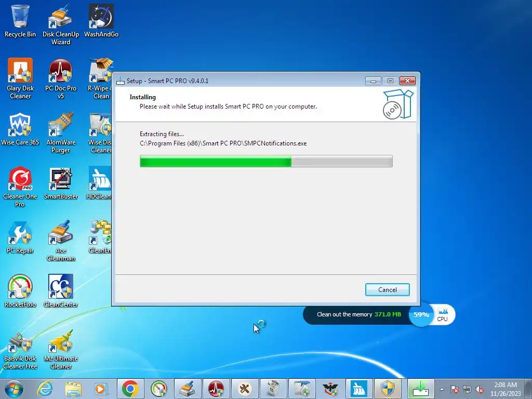
Task: Minimize the Setup window
Action: click(373, 81)
